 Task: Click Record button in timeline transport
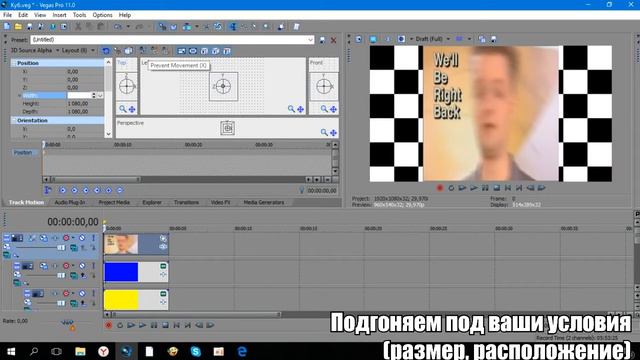tap(108, 325)
